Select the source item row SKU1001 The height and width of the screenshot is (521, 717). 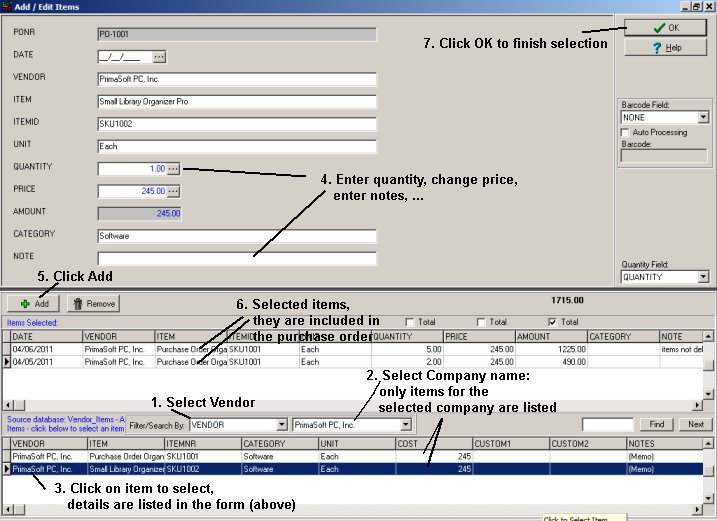pos(353,457)
